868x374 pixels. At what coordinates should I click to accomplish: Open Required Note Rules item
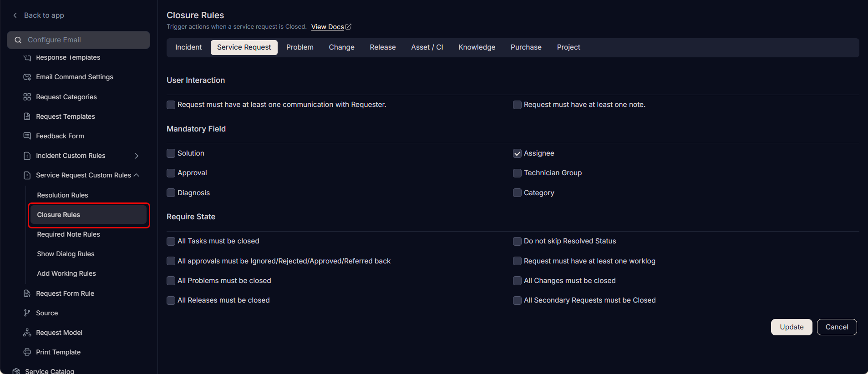click(x=68, y=234)
